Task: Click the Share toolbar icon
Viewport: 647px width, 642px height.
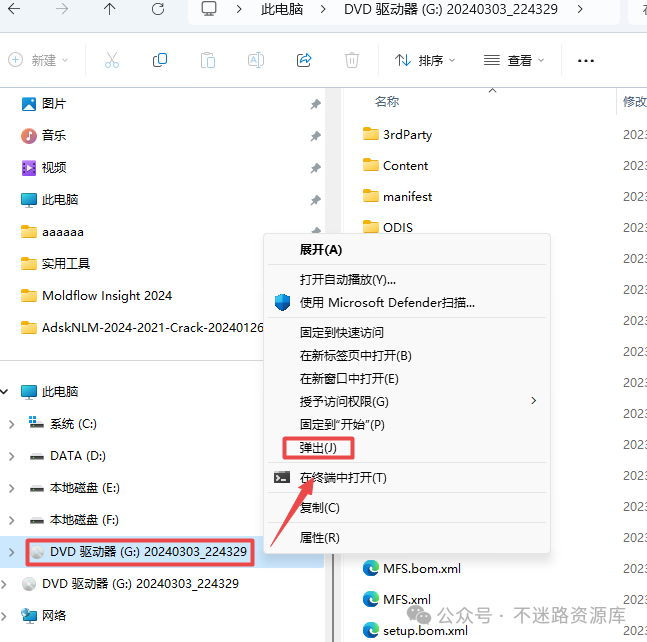Action: 304,60
